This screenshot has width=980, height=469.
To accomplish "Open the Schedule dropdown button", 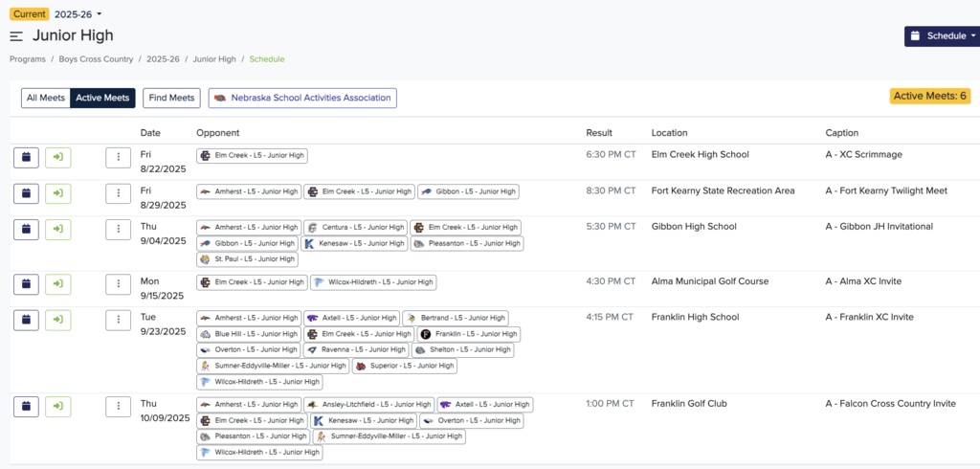I will click(x=942, y=36).
